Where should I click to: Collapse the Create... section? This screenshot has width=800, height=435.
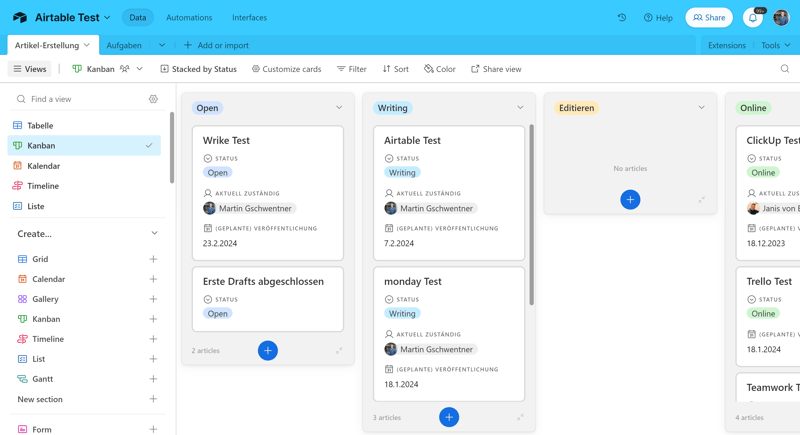point(154,234)
